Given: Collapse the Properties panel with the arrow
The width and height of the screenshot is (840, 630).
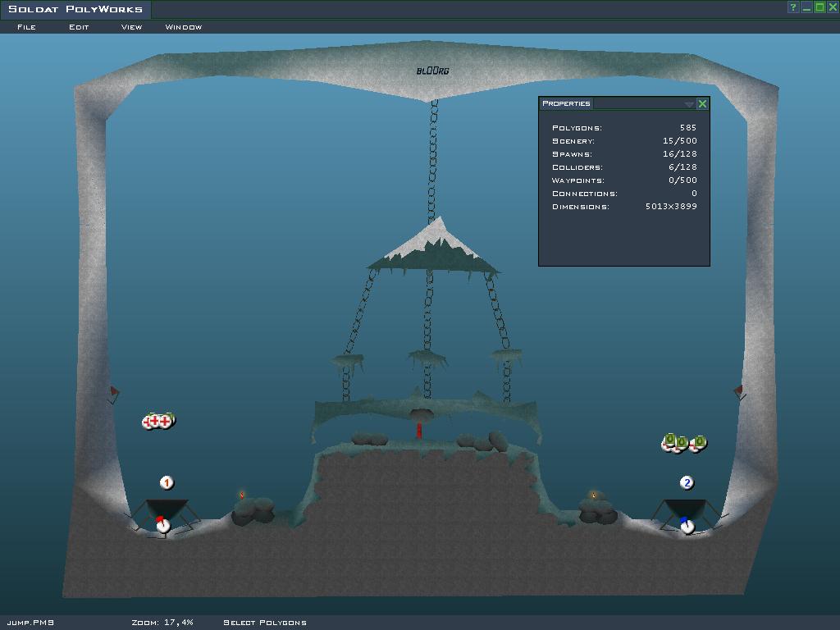Looking at the screenshot, I should coord(689,104).
